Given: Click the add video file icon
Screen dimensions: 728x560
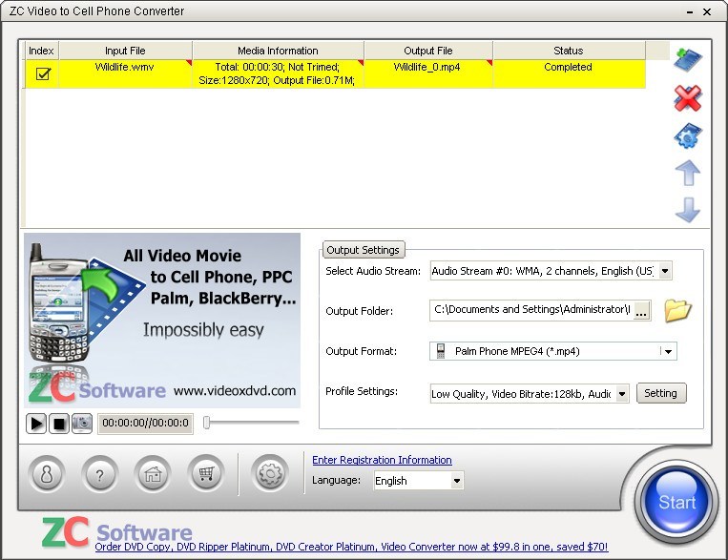Looking at the screenshot, I should 687,59.
